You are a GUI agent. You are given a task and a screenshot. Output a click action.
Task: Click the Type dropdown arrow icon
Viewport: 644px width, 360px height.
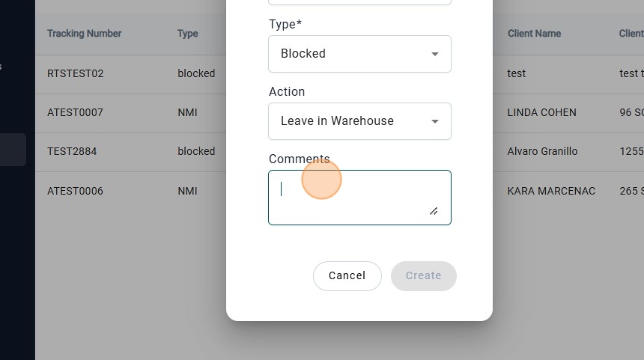[435, 54]
